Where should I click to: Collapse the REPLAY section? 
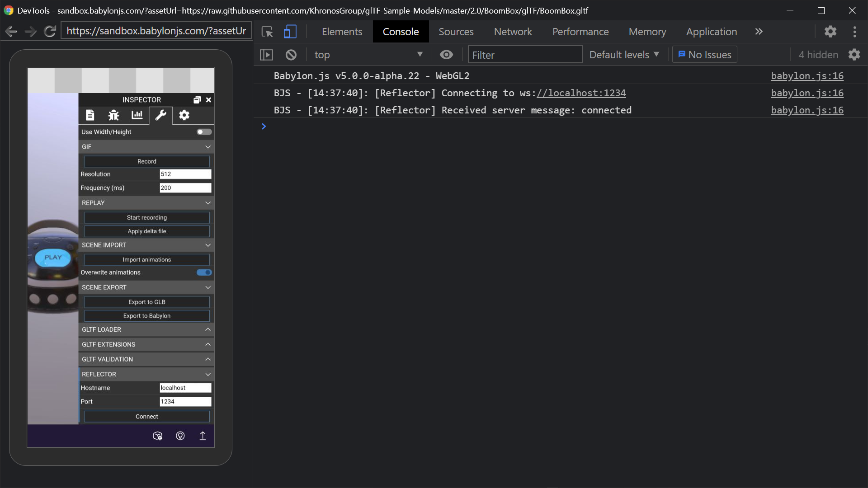click(x=146, y=203)
